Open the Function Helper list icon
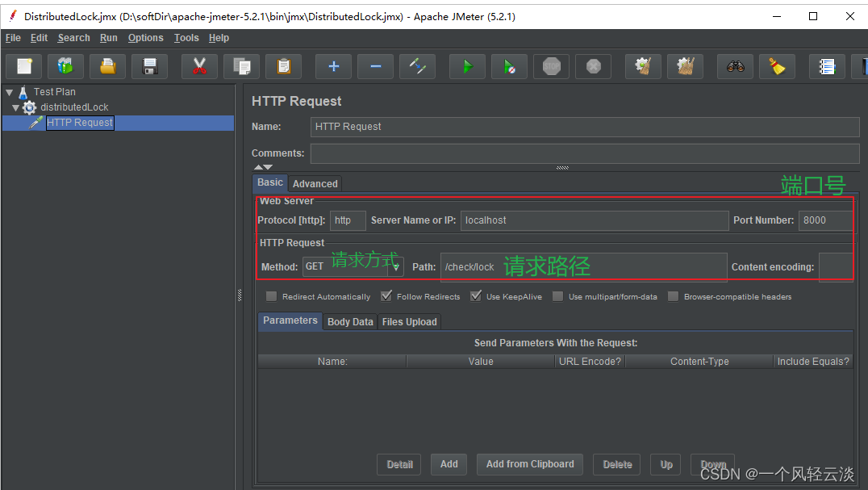Viewport: 868px width, 490px height. tap(827, 67)
